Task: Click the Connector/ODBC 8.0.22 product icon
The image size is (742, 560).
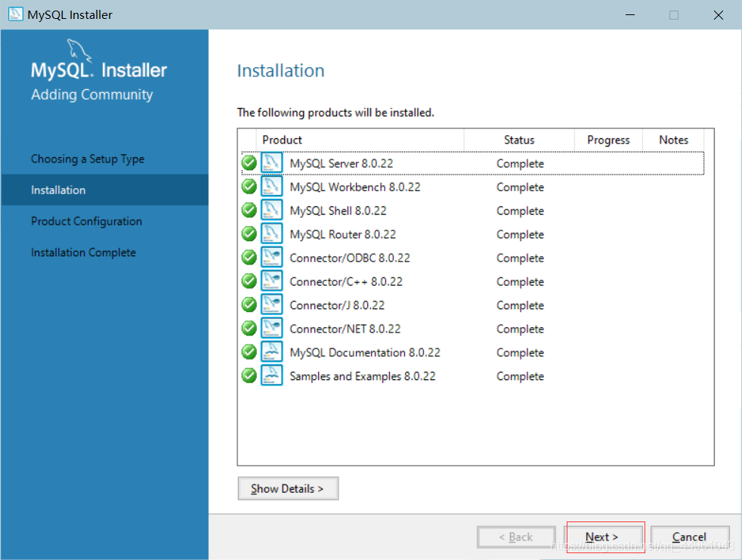Action: coord(271,258)
